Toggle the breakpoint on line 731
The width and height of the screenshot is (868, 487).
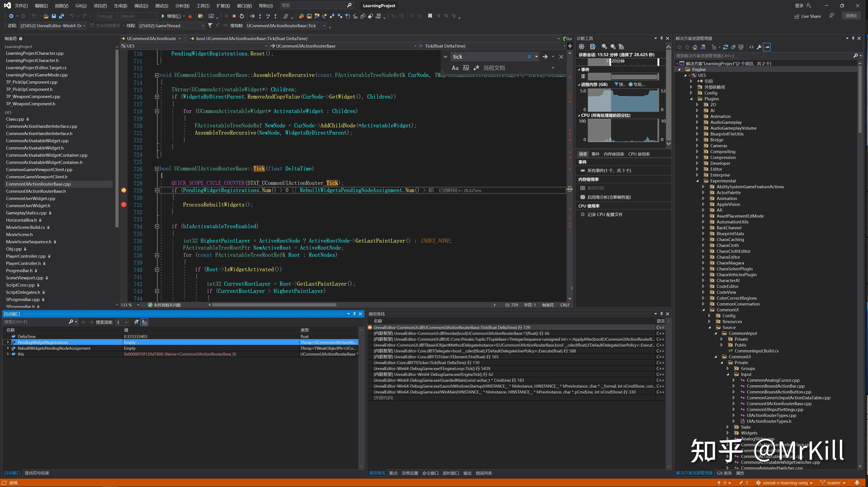[x=124, y=204]
